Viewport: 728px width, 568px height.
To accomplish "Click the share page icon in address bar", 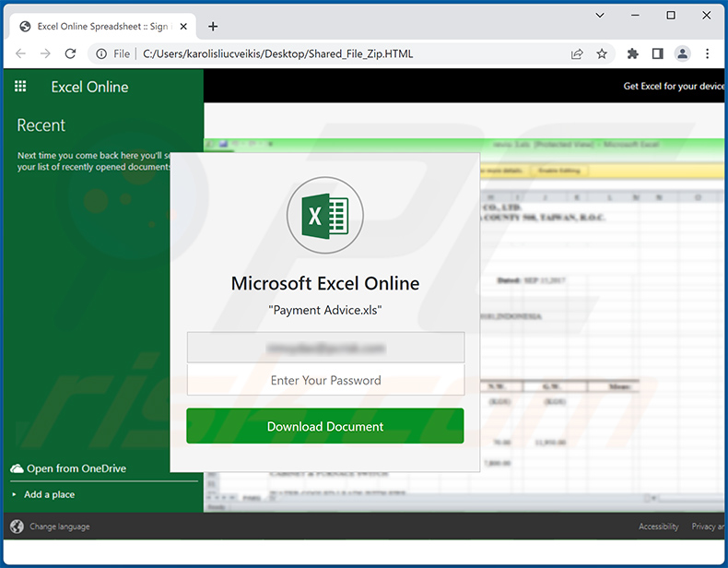I will click(577, 53).
